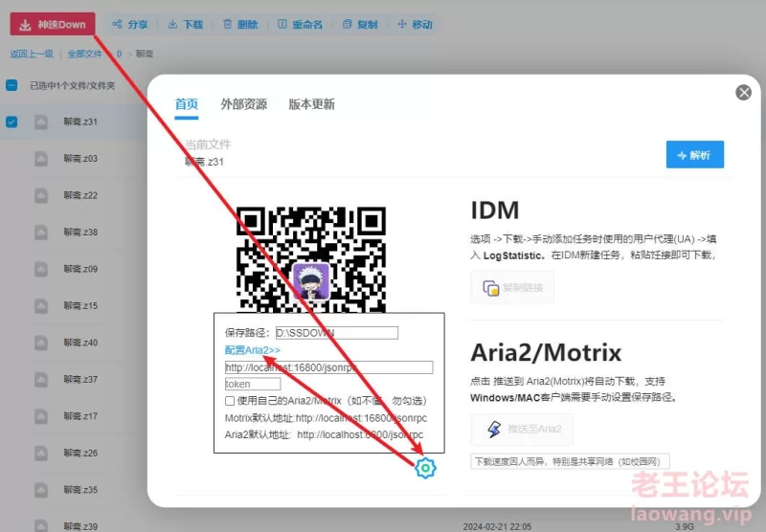Select the file name ending z03

coord(80,159)
